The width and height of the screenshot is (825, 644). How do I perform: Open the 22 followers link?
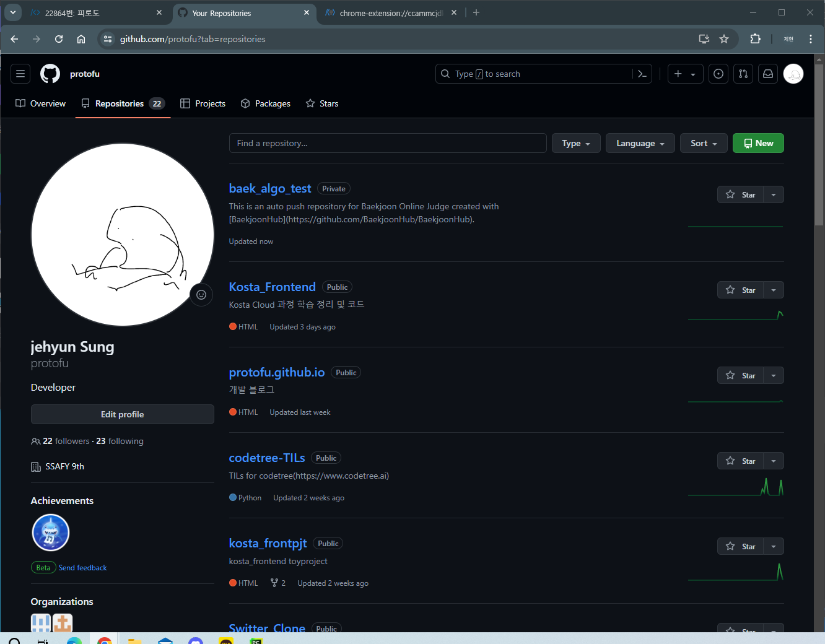click(x=66, y=441)
